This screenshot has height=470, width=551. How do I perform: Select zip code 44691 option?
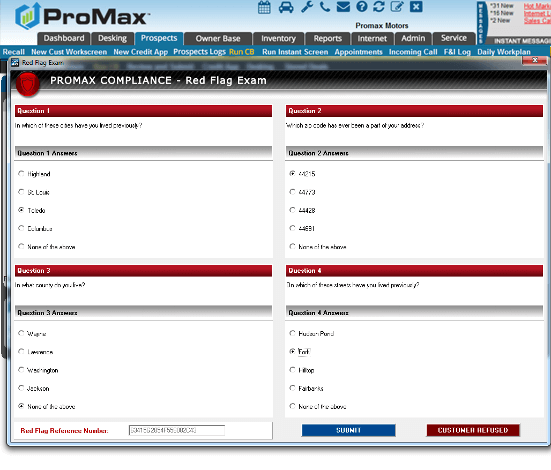[292, 228]
